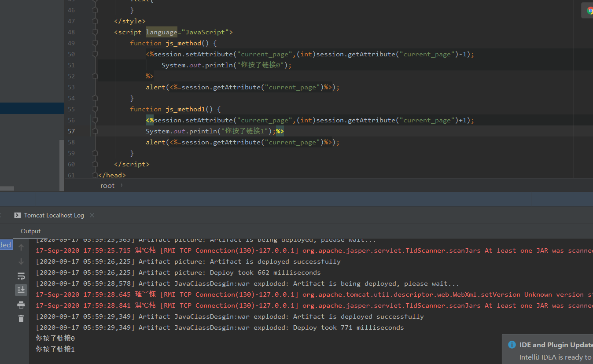Click line number 57 in the gutter

click(x=71, y=131)
